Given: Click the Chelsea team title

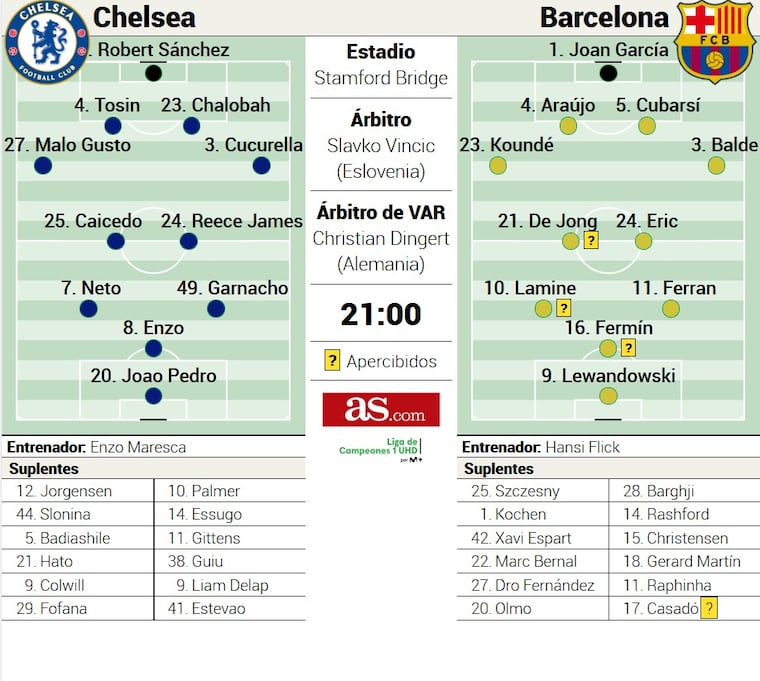Looking at the screenshot, I should [x=144, y=17].
